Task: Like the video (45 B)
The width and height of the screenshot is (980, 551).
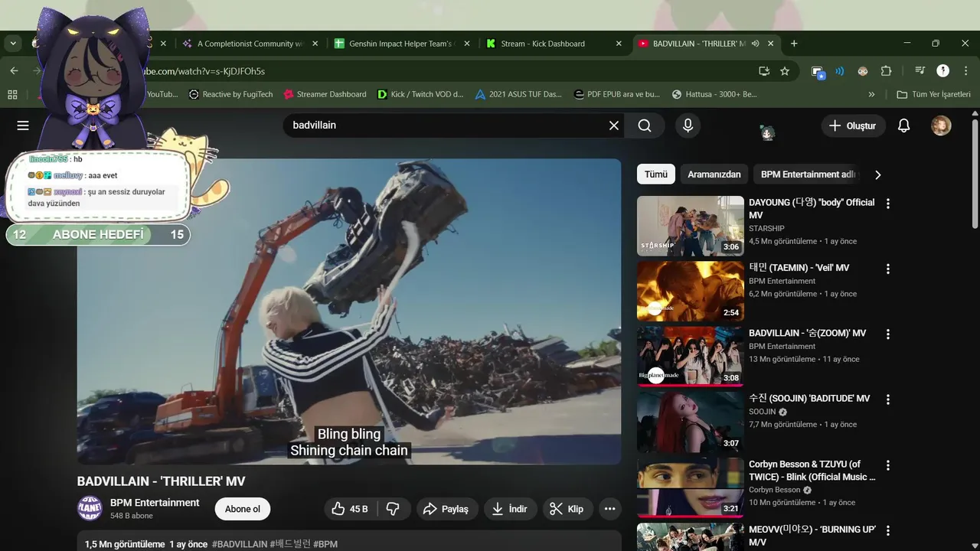Action: click(x=350, y=509)
